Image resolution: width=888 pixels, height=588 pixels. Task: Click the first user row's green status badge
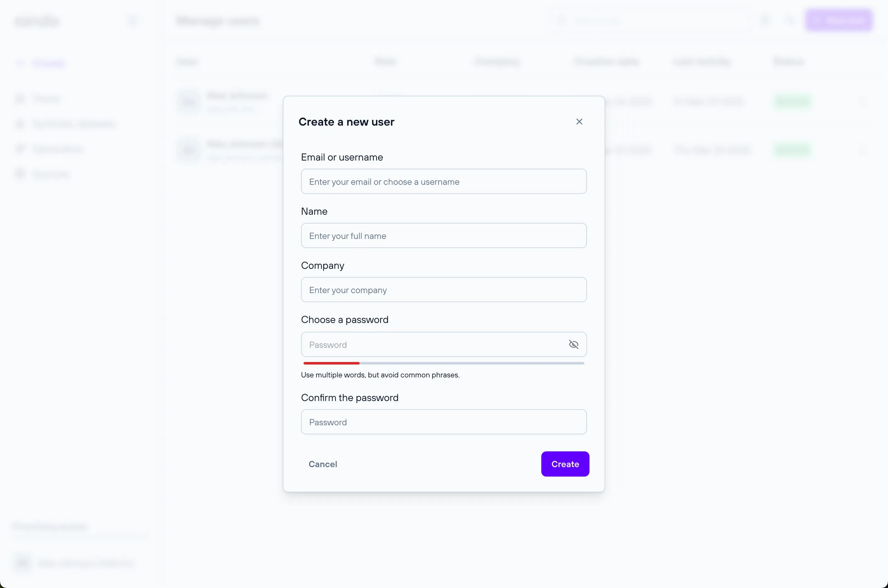click(x=792, y=101)
